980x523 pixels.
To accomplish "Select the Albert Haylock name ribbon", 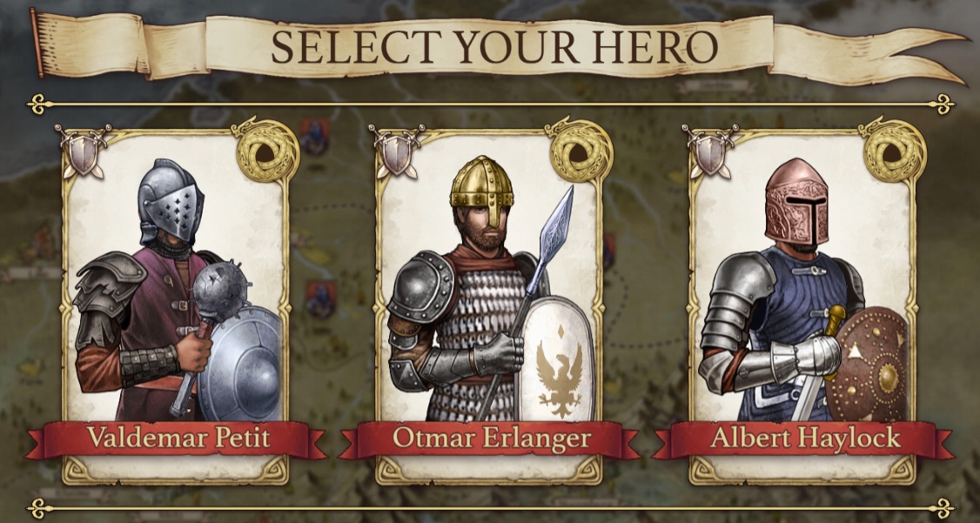I will click(x=803, y=439).
